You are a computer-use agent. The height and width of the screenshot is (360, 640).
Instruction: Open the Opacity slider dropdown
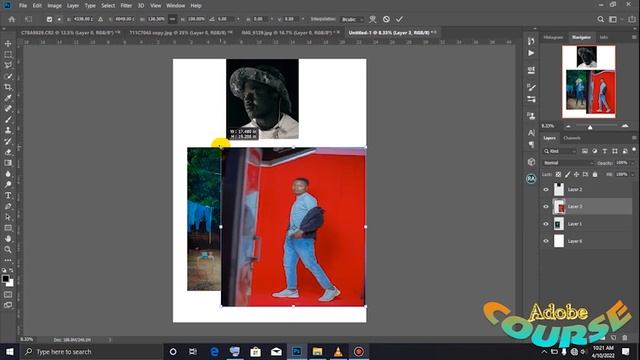(633, 163)
